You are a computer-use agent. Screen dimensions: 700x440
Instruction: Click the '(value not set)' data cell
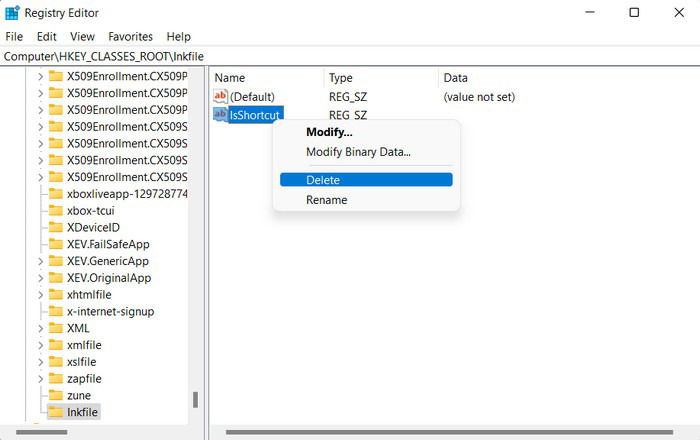click(x=479, y=97)
